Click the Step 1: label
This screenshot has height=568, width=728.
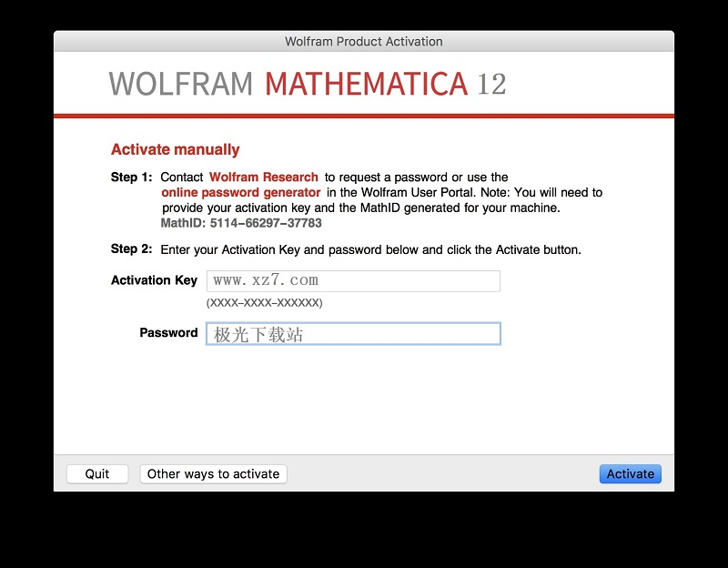[x=131, y=177]
